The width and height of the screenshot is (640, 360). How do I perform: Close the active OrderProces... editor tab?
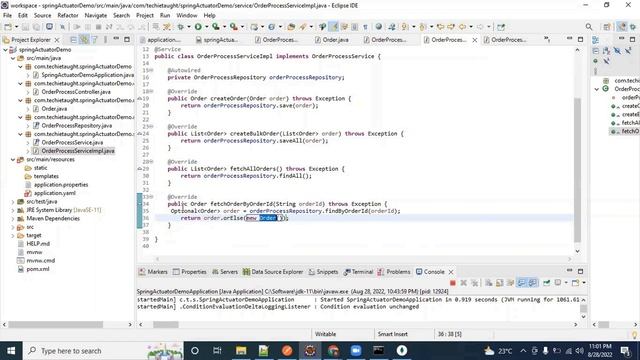475,40
